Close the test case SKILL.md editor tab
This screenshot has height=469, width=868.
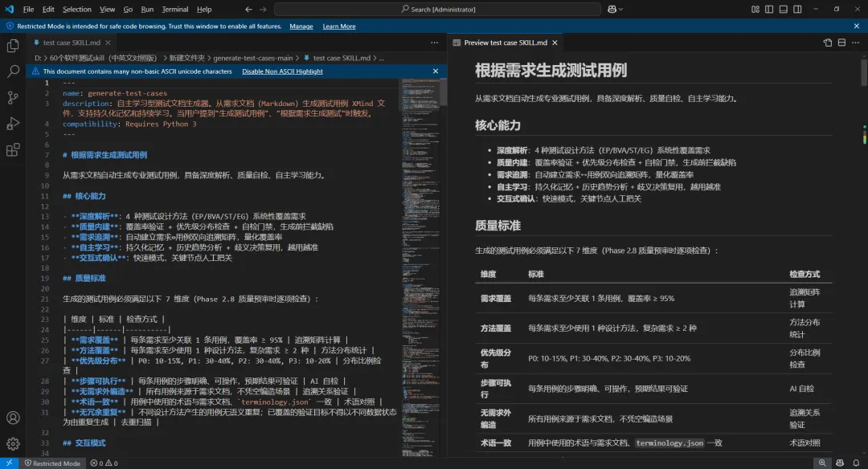(x=108, y=43)
